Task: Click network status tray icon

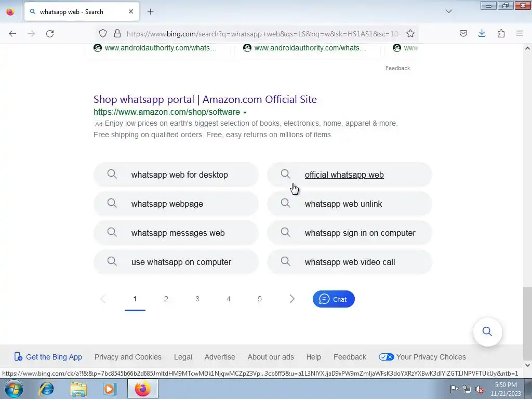Action: pos(467,389)
